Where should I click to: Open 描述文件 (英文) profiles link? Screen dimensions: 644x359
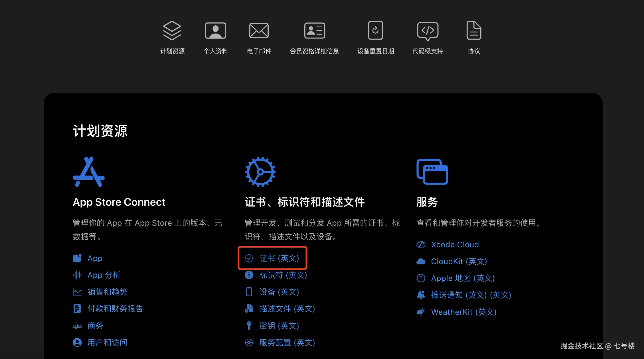[287, 309]
